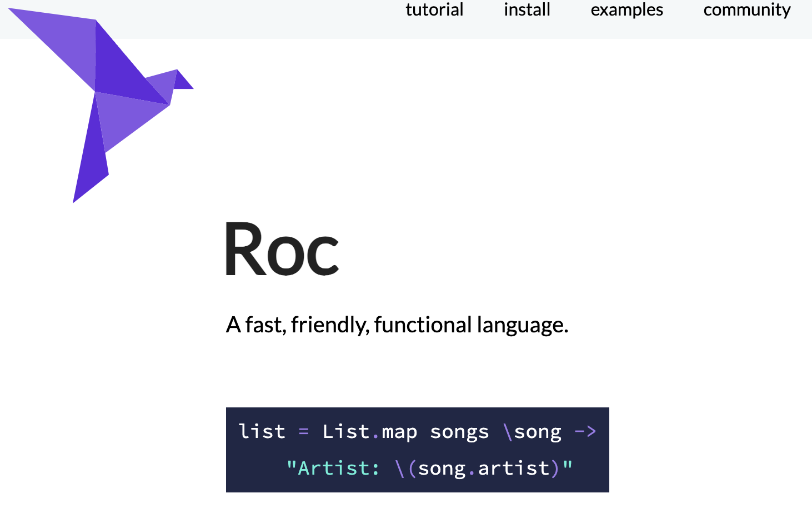Screen dimensions: 812x528
Task: Click the List.map code line
Action: (x=417, y=432)
